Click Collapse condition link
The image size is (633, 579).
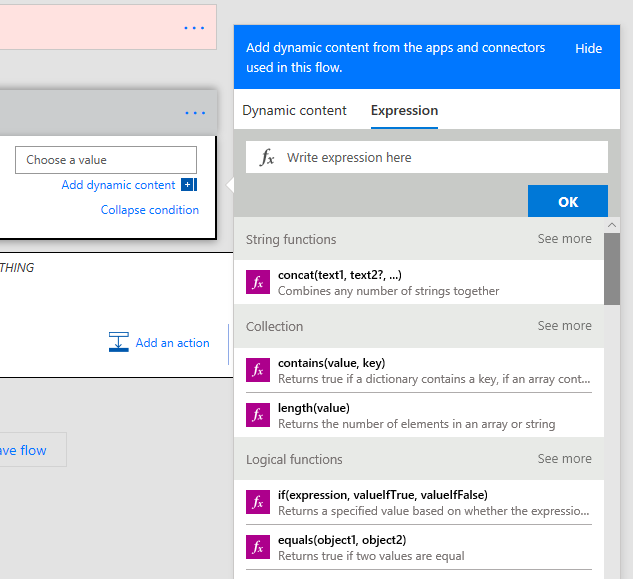coord(150,210)
